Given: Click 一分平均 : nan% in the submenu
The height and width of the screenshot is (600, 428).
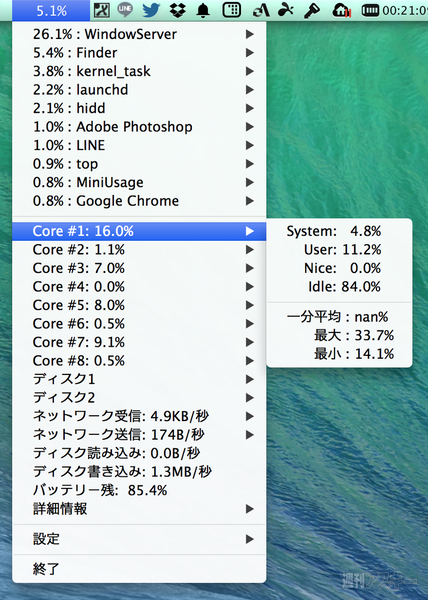Looking at the screenshot, I should [x=339, y=317].
